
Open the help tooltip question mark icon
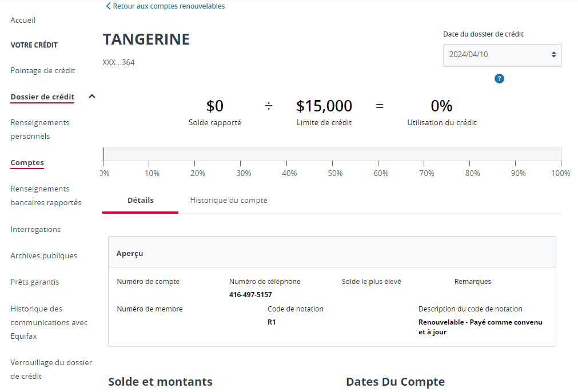point(499,78)
